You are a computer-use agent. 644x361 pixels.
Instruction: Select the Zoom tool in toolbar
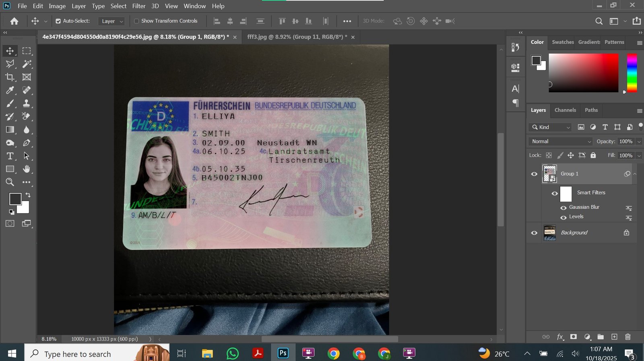[10, 182]
